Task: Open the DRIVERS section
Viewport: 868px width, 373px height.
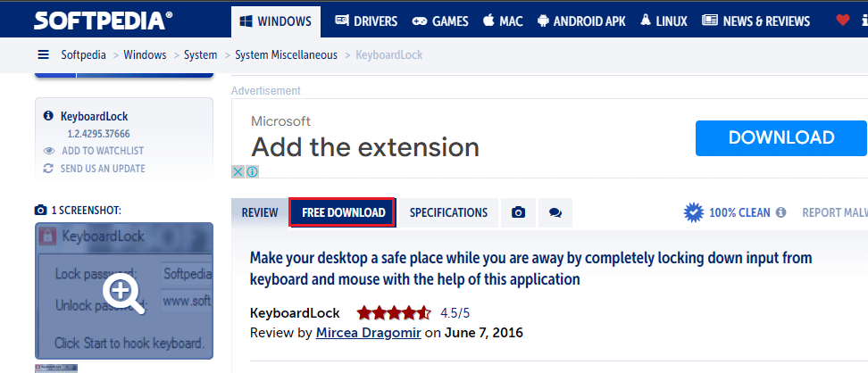Action: tap(366, 21)
